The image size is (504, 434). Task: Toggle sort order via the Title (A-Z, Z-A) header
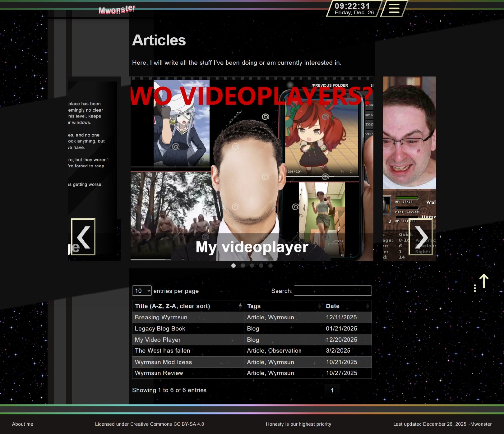pos(173,306)
